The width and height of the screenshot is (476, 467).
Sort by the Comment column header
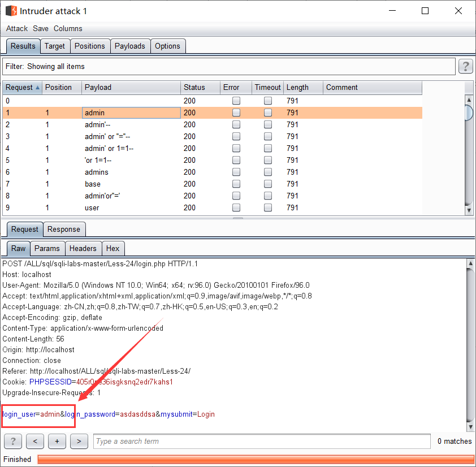pyautogui.click(x=373, y=88)
